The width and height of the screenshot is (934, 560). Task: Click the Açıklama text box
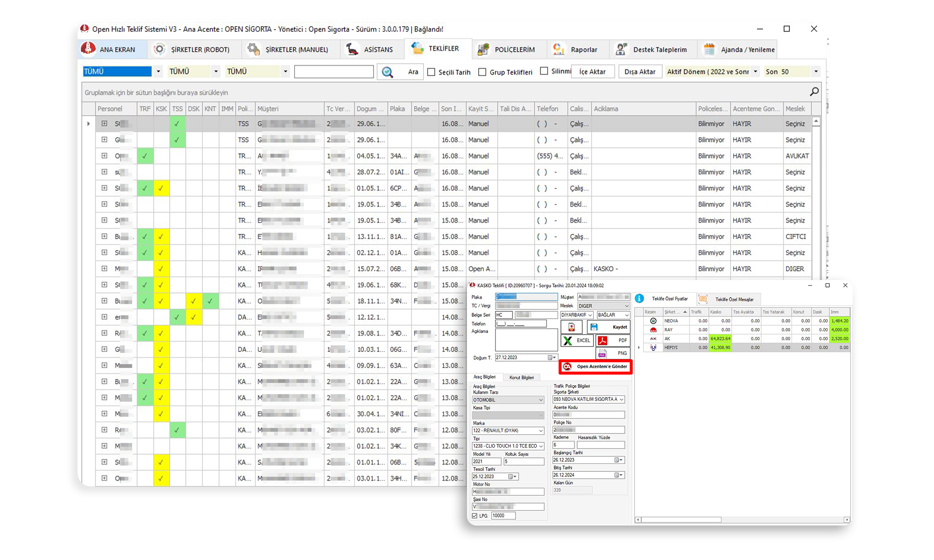click(x=526, y=340)
